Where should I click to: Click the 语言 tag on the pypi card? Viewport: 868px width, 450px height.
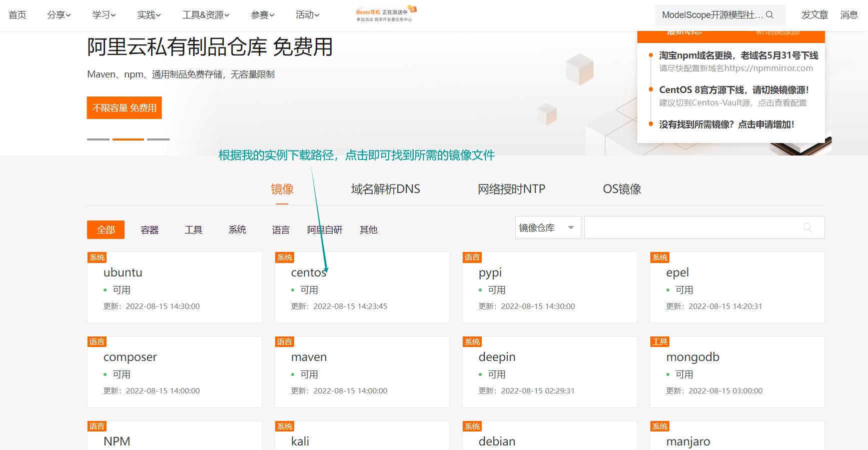(472, 257)
